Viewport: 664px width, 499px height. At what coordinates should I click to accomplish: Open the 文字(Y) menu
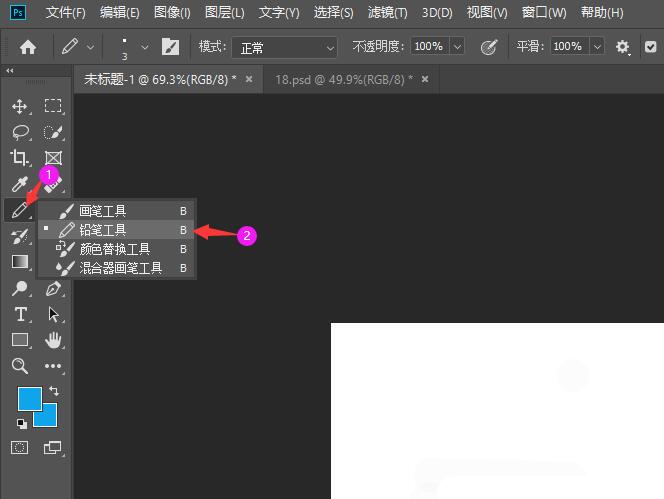[279, 13]
